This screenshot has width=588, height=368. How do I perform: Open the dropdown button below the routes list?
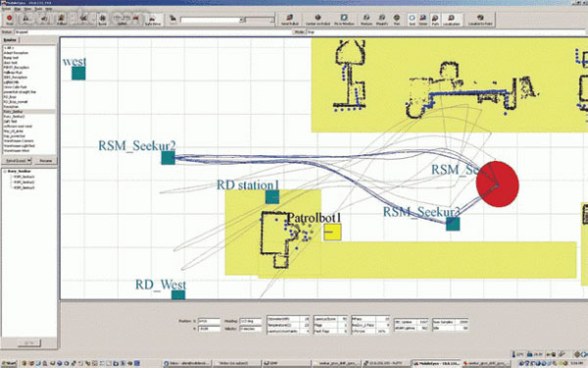pyautogui.click(x=17, y=161)
